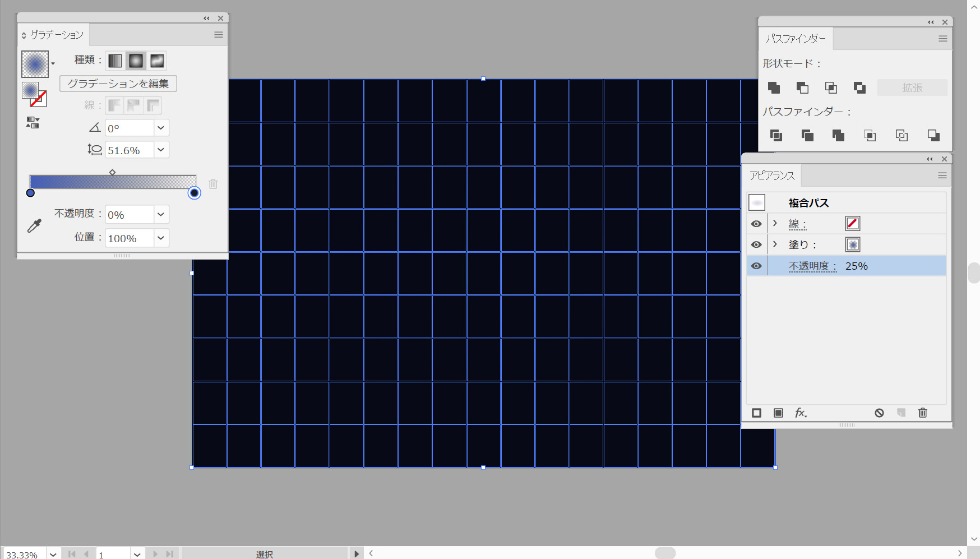The width and height of the screenshot is (980, 559).
Task: Click the clear appearance icon
Action: pyautogui.click(x=879, y=413)
